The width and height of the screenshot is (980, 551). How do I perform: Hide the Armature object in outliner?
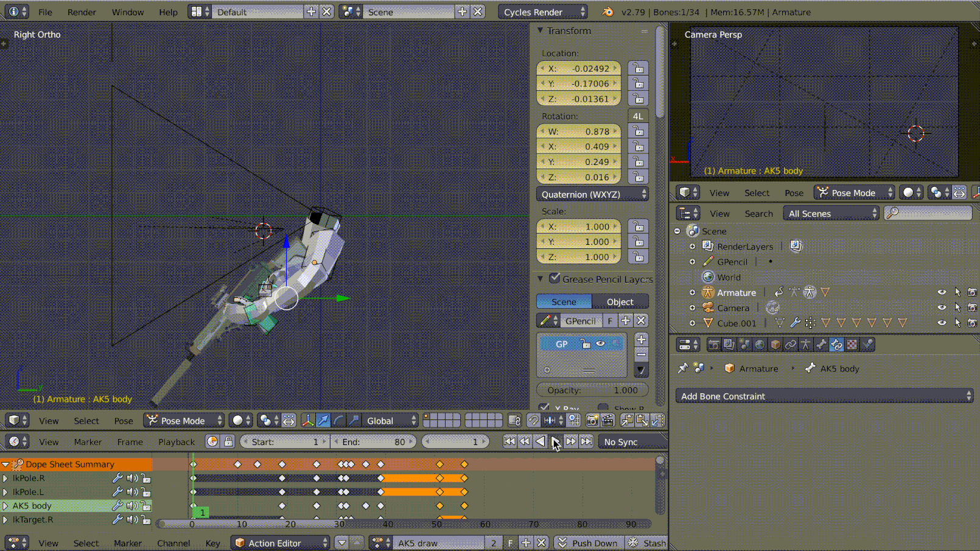(941, 292)
